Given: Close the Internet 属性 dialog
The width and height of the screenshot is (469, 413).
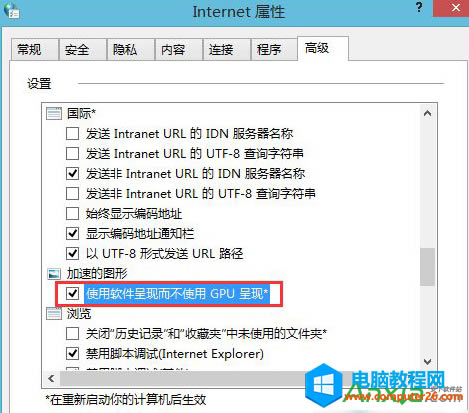Looking at the screenshot, I should click(451, 8).
